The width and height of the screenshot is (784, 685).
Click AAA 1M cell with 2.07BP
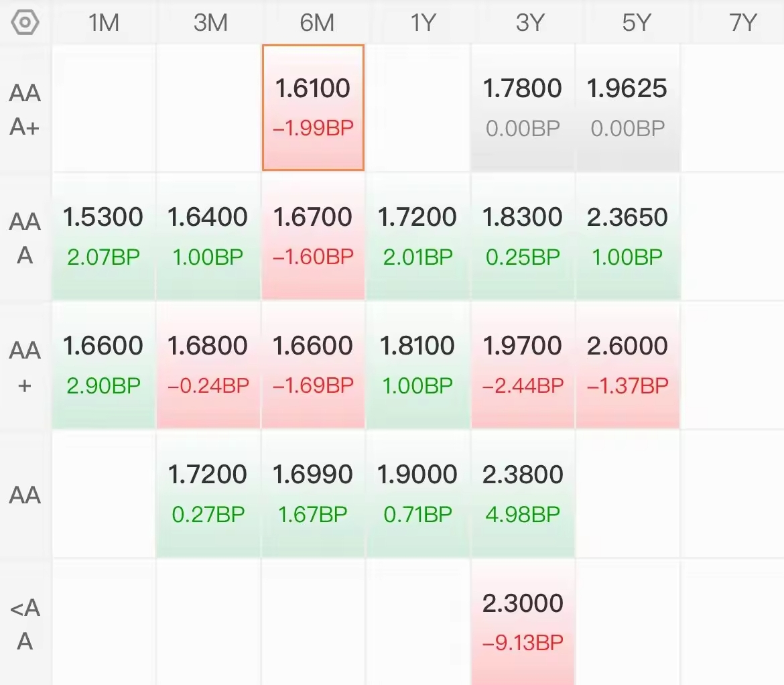(x=103, y=236)
